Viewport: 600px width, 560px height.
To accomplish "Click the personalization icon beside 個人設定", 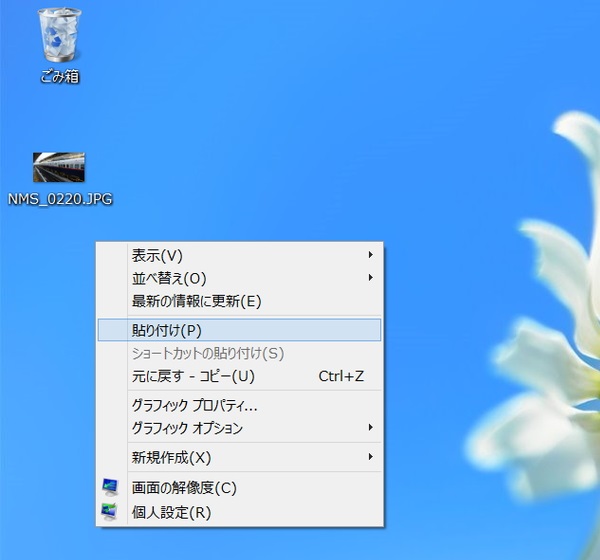I will tap(109, 512).
